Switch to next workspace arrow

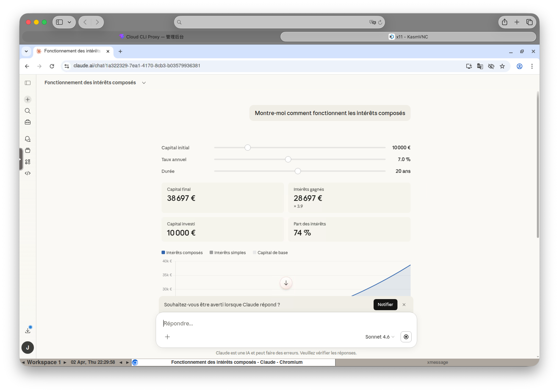point(65,362)
